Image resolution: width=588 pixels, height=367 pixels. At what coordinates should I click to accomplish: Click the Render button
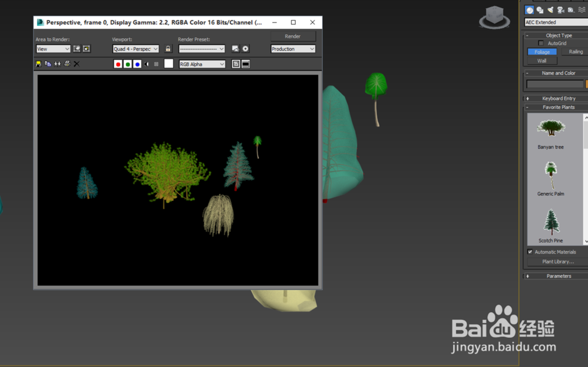pyautogui.click(x=293, y=36)
